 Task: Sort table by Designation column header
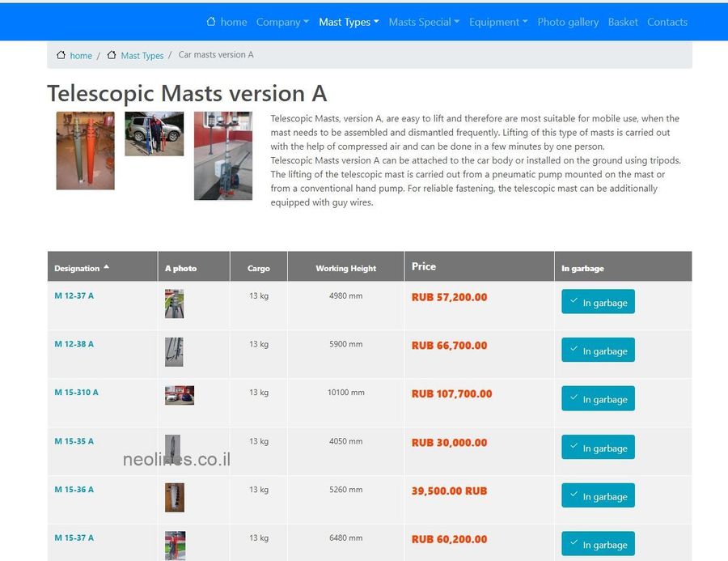[x=103, y=266]
